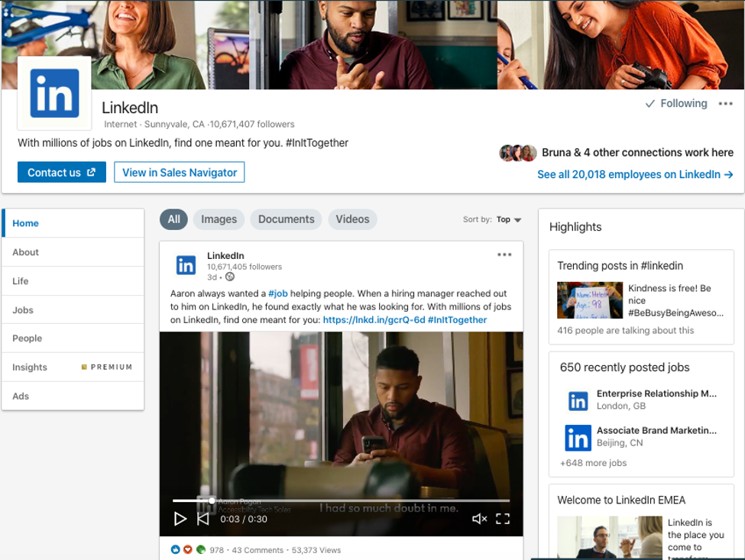This screenshot has width=745, height=560.
Task: Click LinkedIn avatar on the post
Action: coord(186,265)
